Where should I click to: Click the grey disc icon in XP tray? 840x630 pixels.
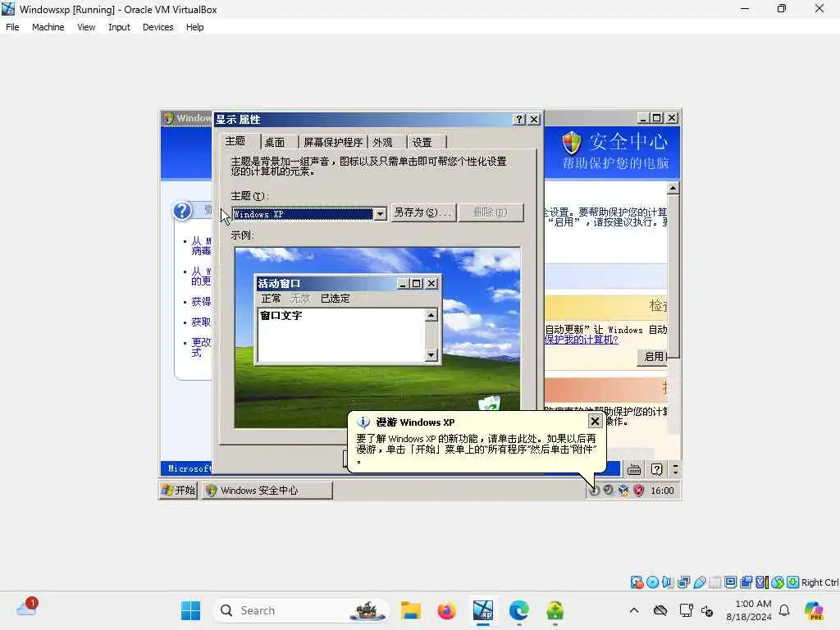point(609,490)
